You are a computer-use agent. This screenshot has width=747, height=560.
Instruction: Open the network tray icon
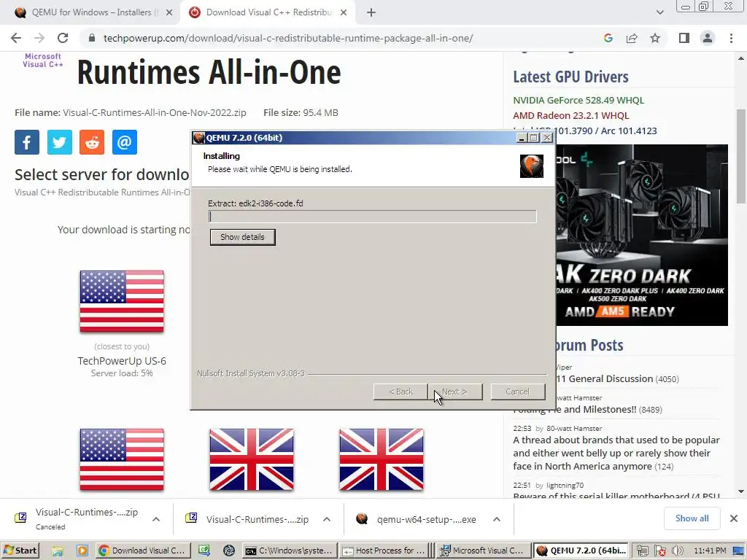[x=642, y=551]
